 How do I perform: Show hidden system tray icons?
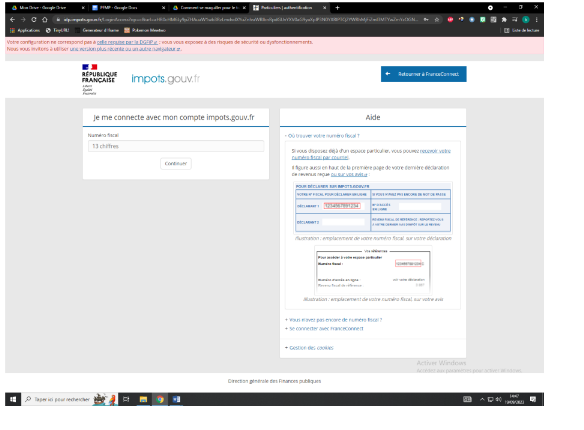(x=482, y=399)
